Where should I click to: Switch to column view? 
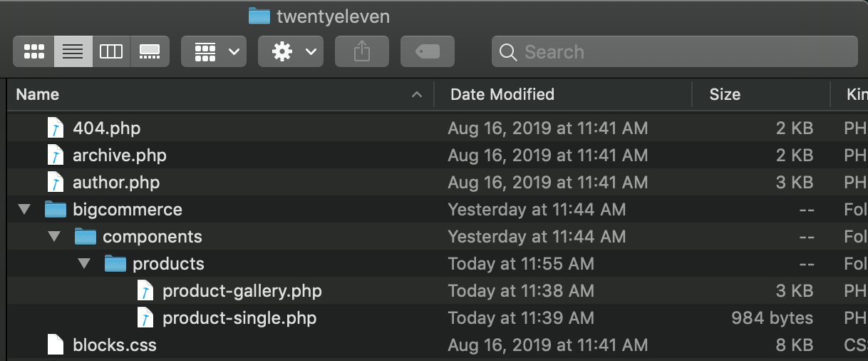click(111, 51)
